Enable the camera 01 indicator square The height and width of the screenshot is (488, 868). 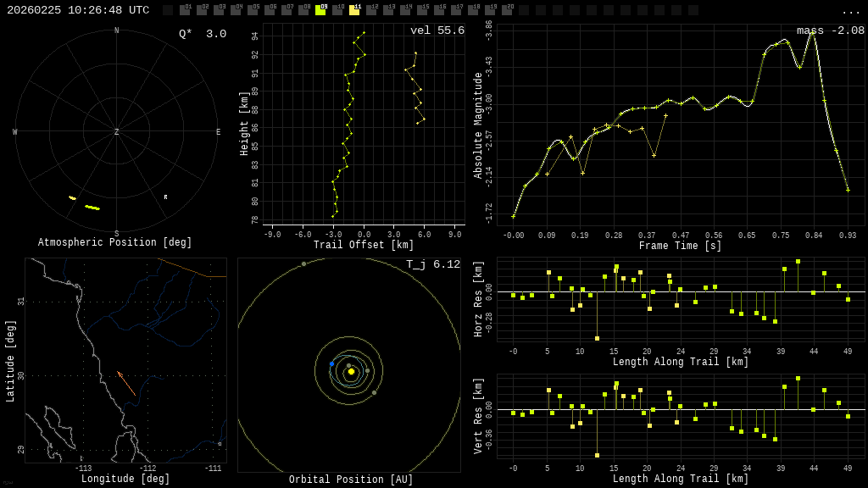tap(185, 10)
